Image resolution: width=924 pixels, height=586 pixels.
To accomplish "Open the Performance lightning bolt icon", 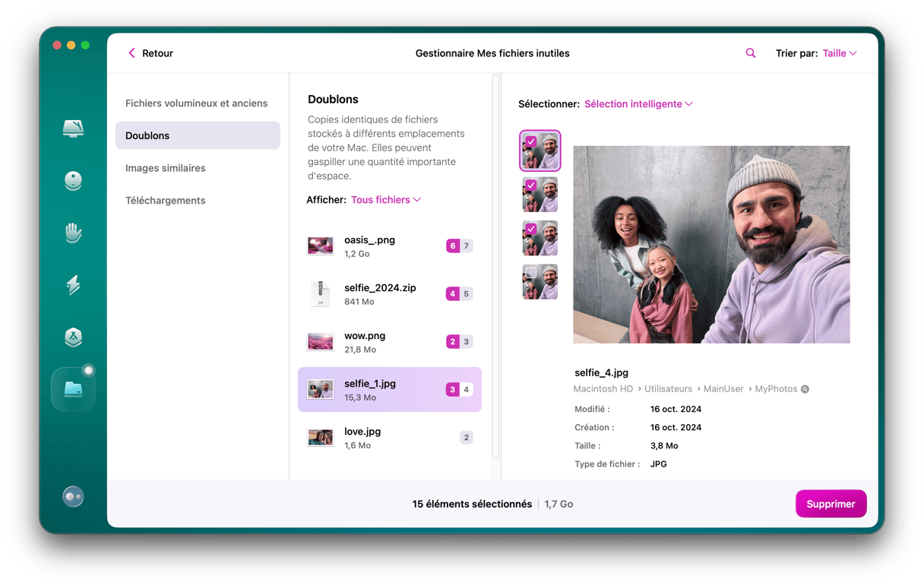I will coord(73,285).
